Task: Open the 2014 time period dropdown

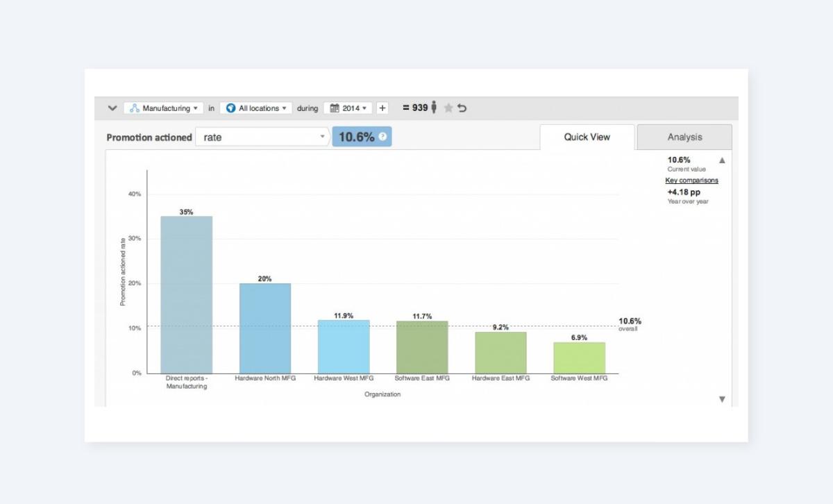Action: (348, 108)
